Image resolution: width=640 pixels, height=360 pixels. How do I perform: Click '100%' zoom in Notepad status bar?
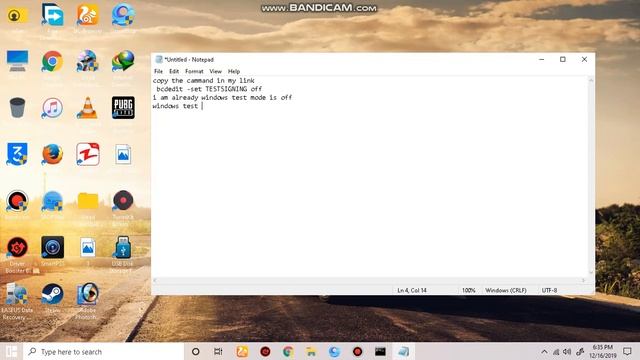(469, 290)
